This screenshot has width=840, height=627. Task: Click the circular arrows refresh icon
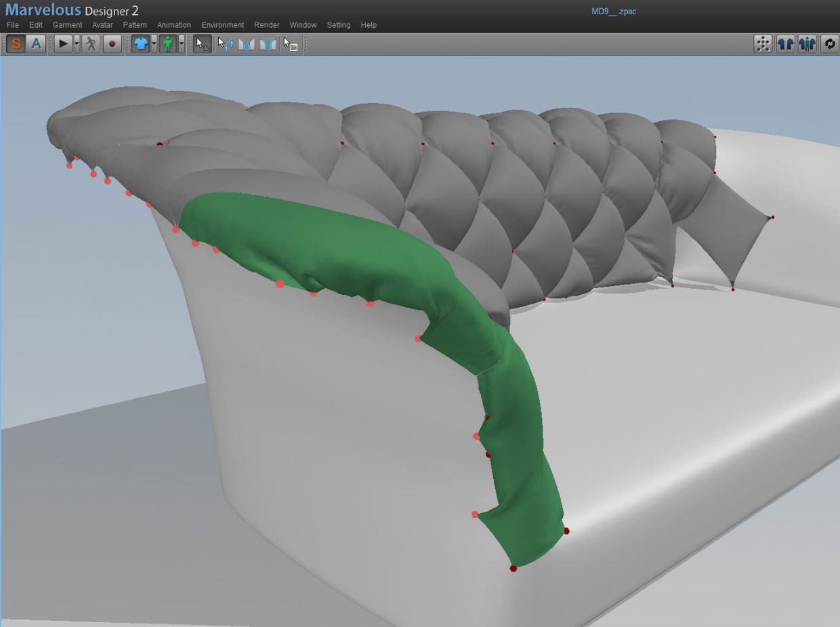pyautogui.click(x=830, y=44)
